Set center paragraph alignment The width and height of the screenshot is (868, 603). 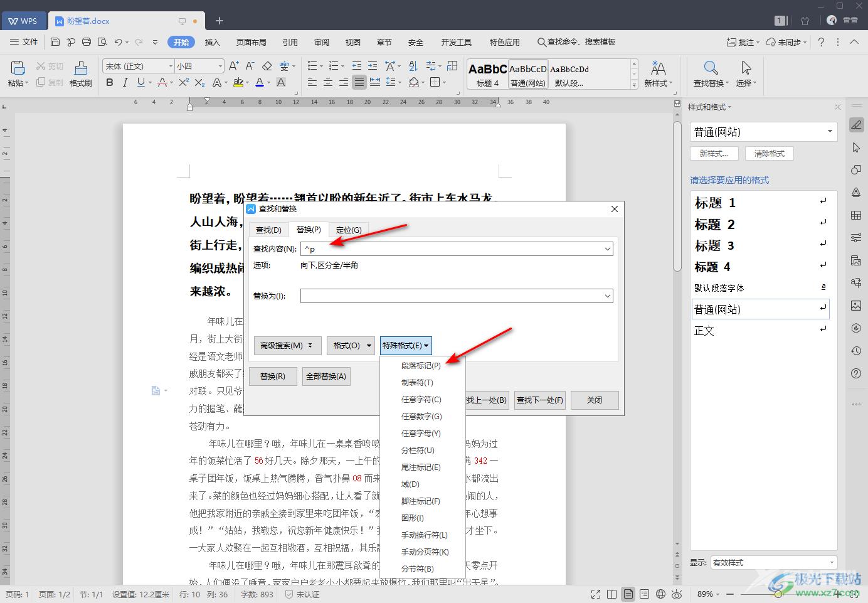pyautogui.click(x=328, y=82)
